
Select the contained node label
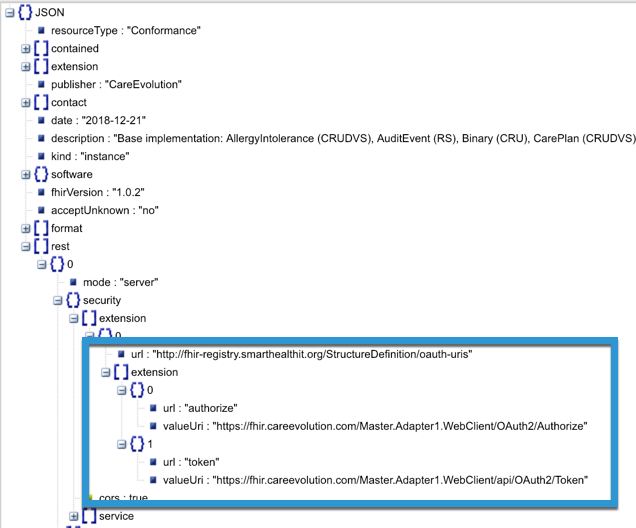pyautogui.click(x=75, y=49)
